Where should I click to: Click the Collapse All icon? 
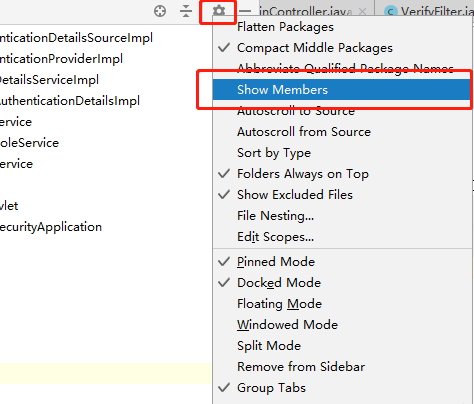pos(186,11)
